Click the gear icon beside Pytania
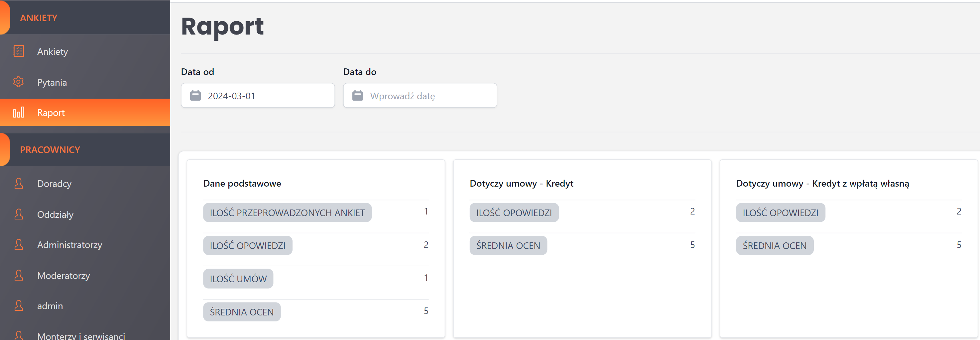Image resolution: width=980 pixels, height=340 pixels. tap(18, 82)
